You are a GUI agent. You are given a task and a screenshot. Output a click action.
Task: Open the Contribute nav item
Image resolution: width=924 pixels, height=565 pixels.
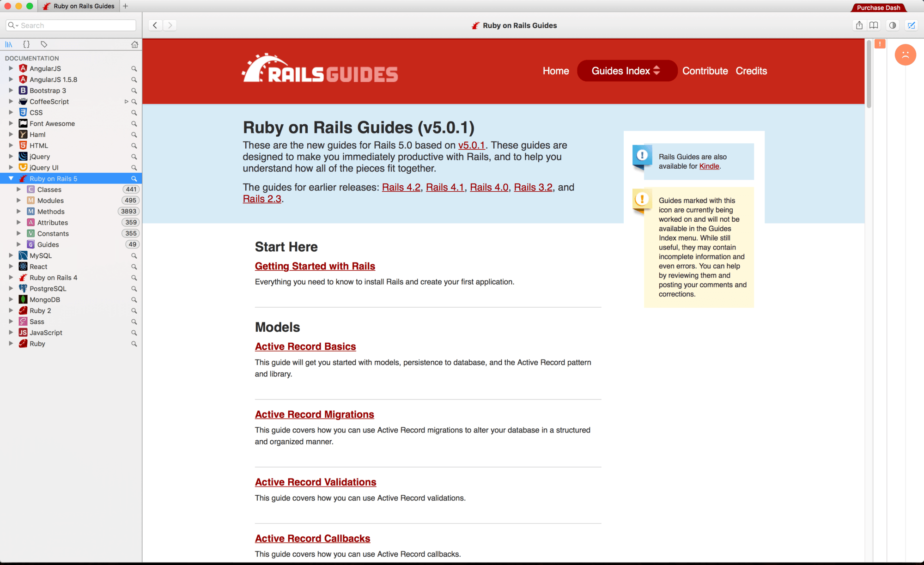pos(705,71)
